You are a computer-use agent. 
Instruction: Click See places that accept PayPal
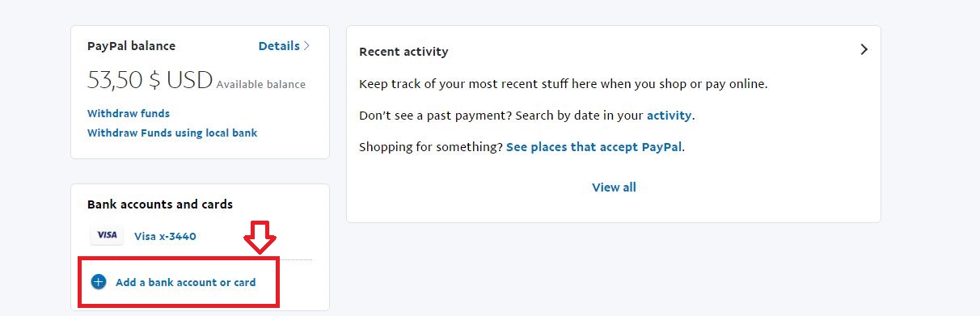click(594, 147)
